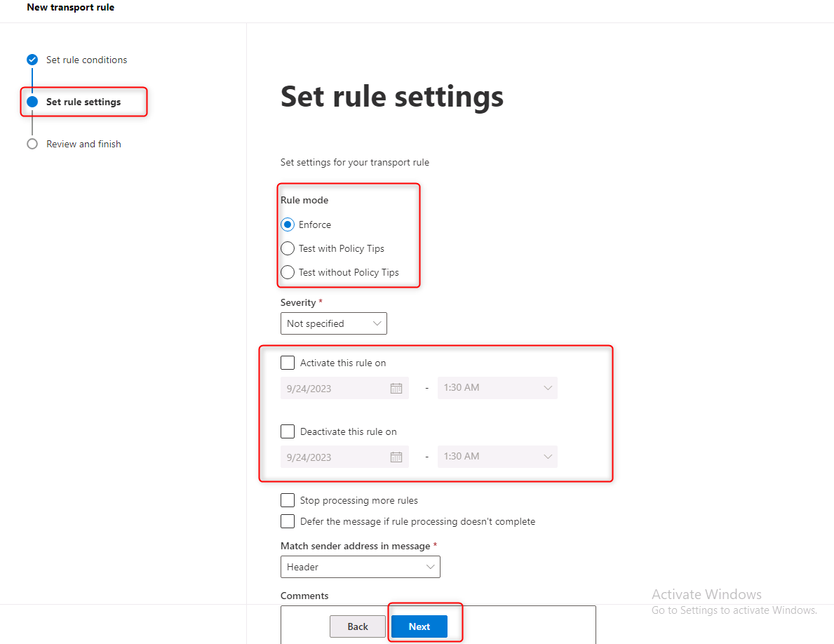Open the deactivation date calendar picker icon

click(x=396, y=457)
